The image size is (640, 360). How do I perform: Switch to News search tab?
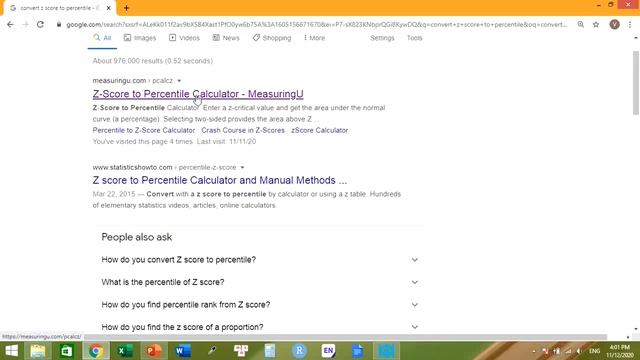point(226,38)
